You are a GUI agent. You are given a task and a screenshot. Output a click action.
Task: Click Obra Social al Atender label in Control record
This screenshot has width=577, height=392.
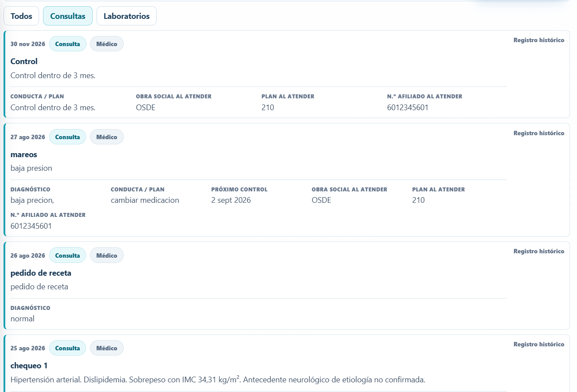pyautogui.click(x=174, y=97)
